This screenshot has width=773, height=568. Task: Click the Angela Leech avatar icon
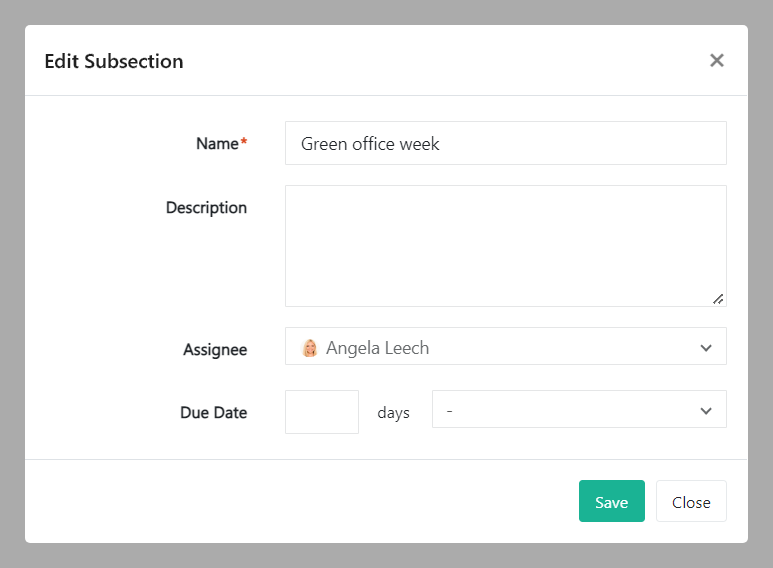[x=310, y=348]
